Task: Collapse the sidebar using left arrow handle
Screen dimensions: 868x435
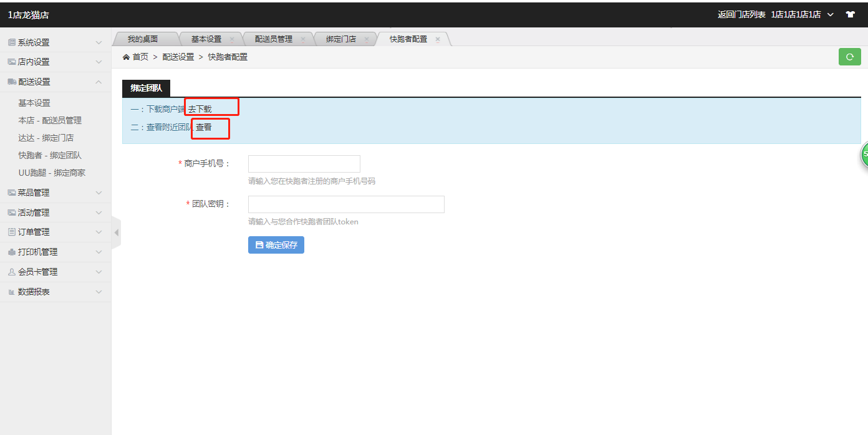Action: click(116, 232)
